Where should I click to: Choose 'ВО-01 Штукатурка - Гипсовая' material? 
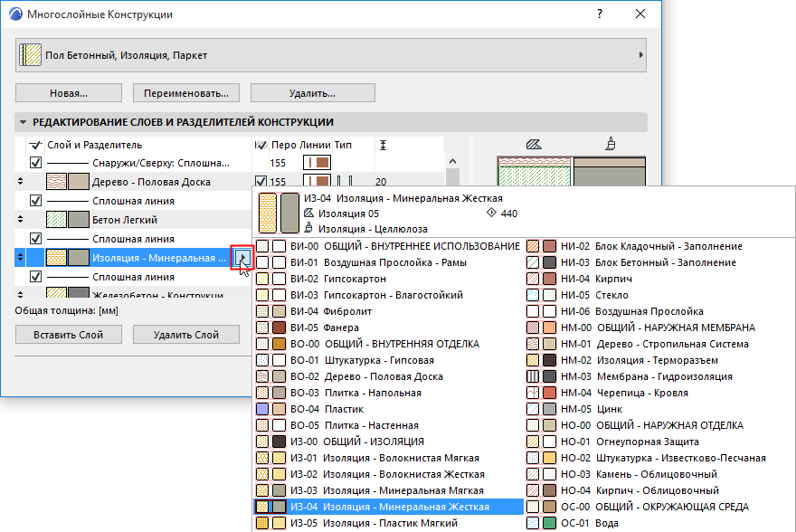pyautogui.click(x=388, y=360)
